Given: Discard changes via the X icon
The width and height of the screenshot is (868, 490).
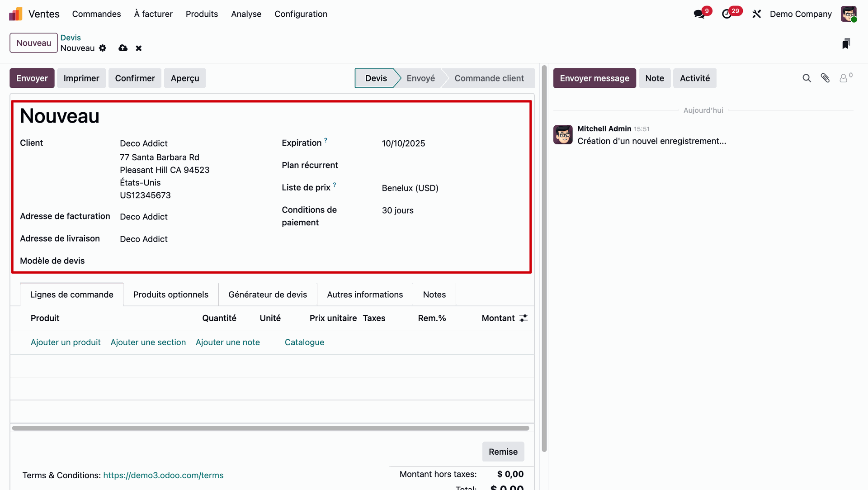Looking at the screenshot, I should point(138,48).
